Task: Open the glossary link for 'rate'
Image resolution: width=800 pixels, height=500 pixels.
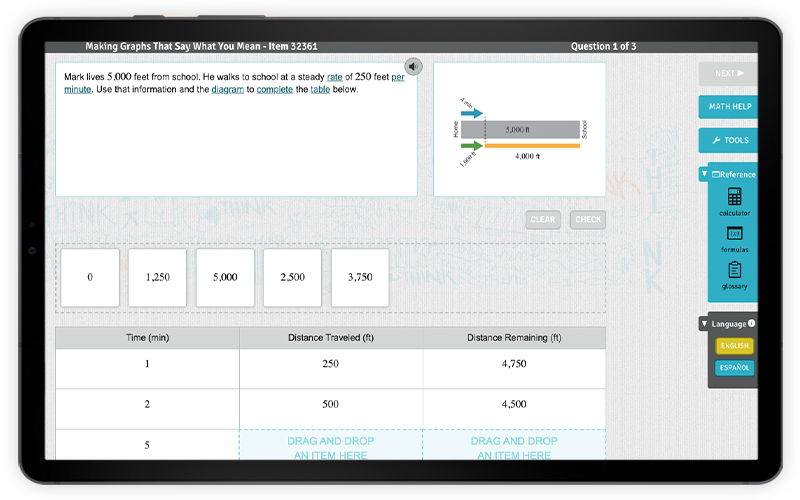Action: 335,77
